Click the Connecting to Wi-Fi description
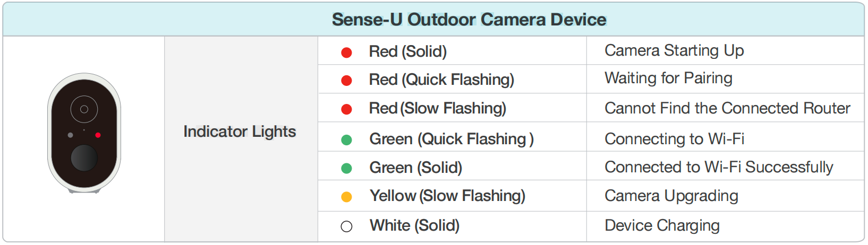868x245 pixels. tap(674, 139)
